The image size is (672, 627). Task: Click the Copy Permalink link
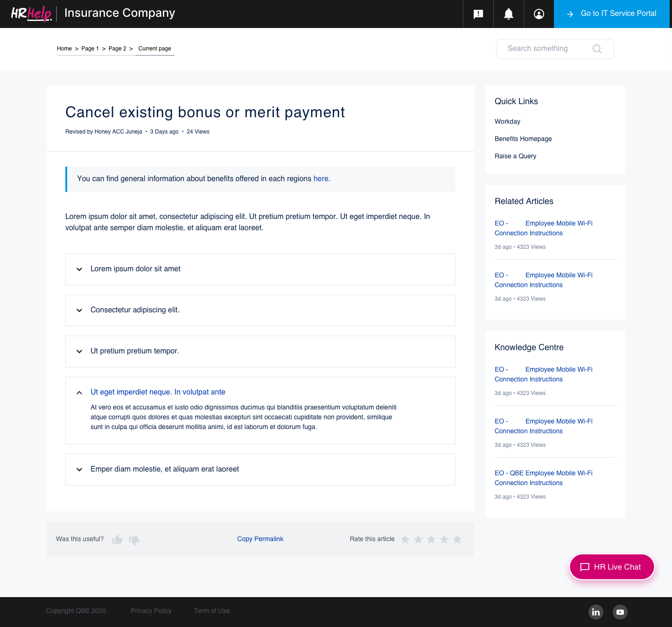tap(260, 539)
